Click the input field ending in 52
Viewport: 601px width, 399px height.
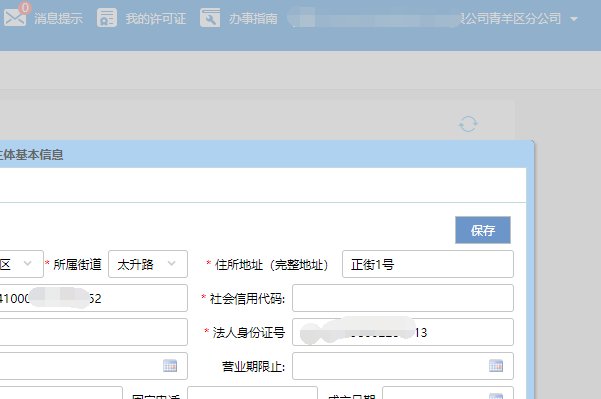pyautogui.click(x=94, y=298)
